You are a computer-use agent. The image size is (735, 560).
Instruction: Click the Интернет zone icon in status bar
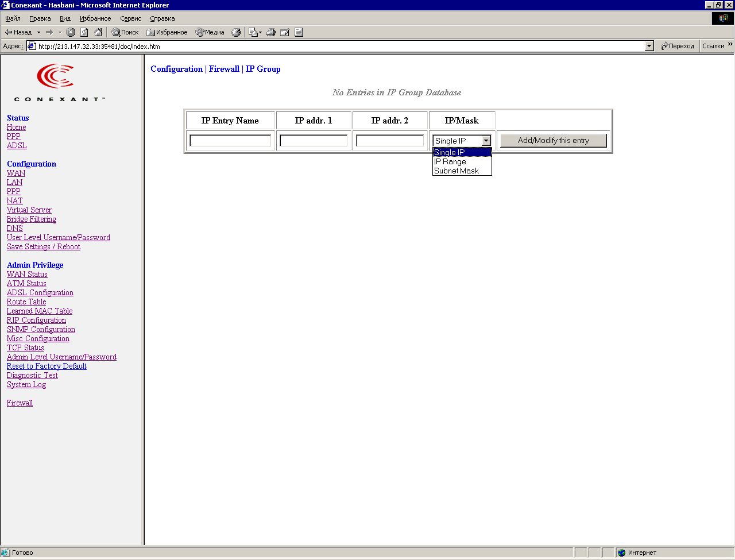621,553
